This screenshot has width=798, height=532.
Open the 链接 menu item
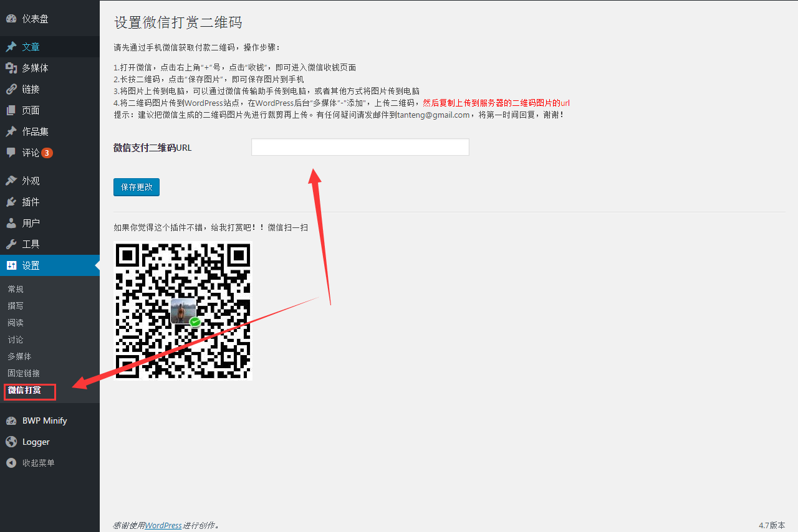point(50,89)
